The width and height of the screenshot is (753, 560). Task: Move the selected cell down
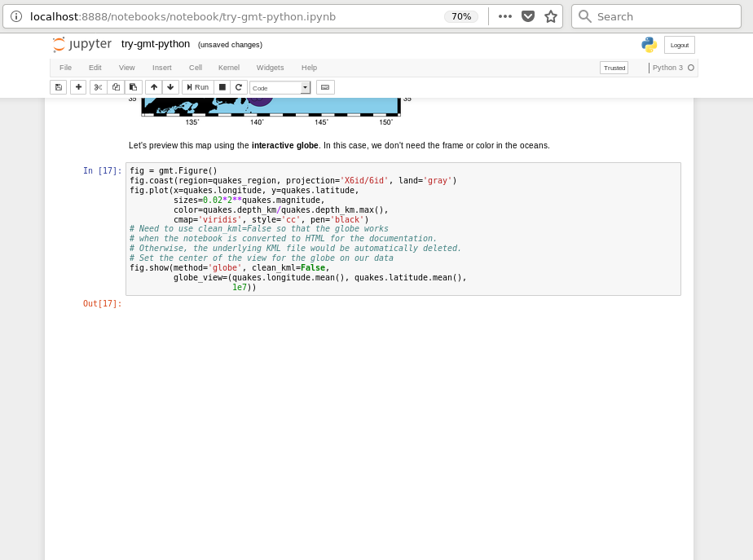(170, 87)
